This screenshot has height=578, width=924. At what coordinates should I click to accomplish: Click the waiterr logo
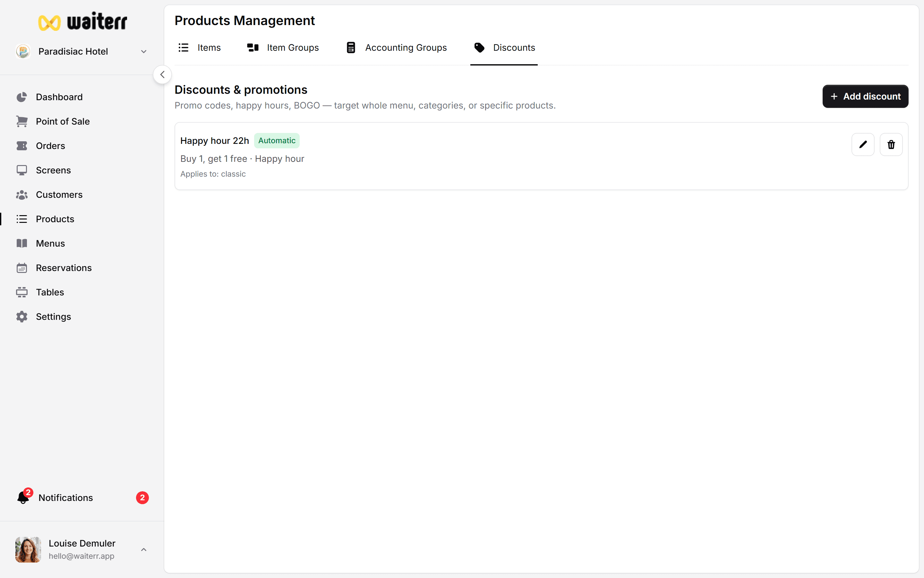point(82,22)
